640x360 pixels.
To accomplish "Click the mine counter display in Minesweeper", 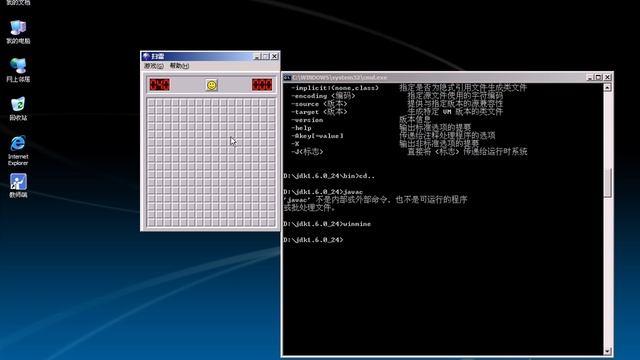I will 160,84.
